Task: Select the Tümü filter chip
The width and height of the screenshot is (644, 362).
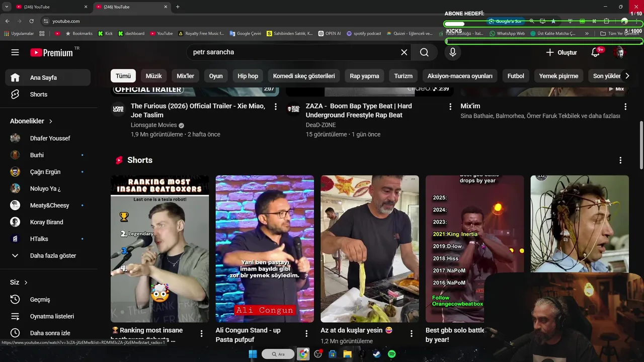Action: [x=123, y=76]
